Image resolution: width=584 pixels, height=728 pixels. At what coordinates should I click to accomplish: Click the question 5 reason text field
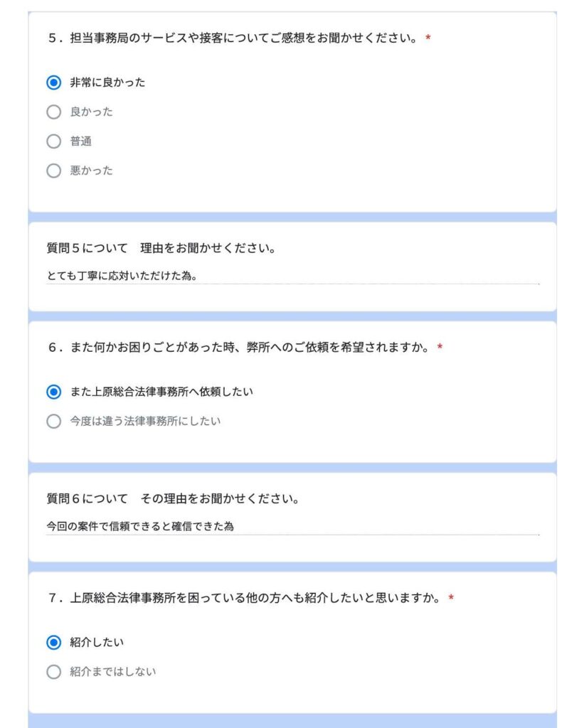(356, 277)
